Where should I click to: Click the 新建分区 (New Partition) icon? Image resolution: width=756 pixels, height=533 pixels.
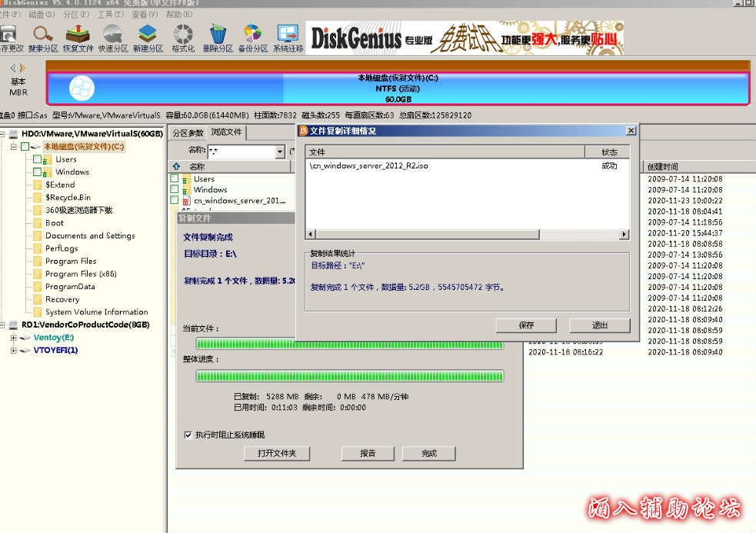click(x=148, y=38)
